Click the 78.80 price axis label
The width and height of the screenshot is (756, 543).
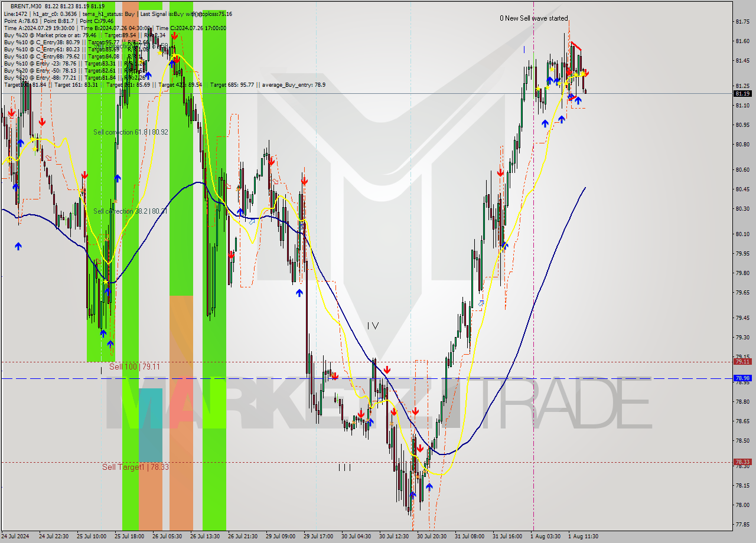click(x=742, y=402)
